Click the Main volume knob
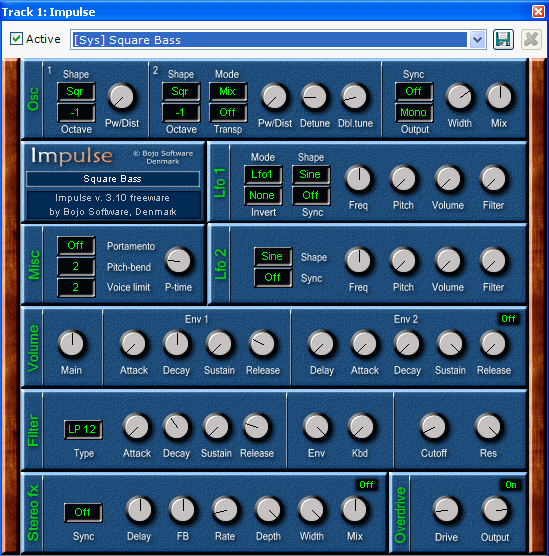This screenshot has height=556, width=549. point(72,344)
